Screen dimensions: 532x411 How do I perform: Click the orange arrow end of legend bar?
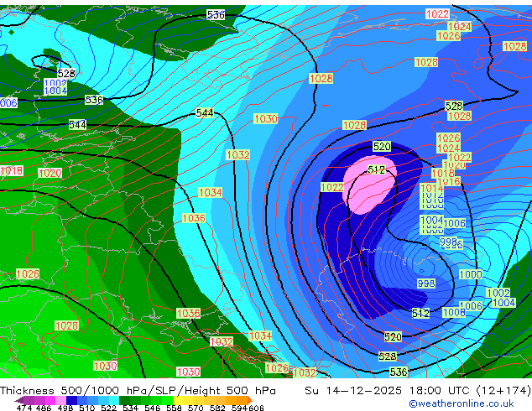pos(248,400)
